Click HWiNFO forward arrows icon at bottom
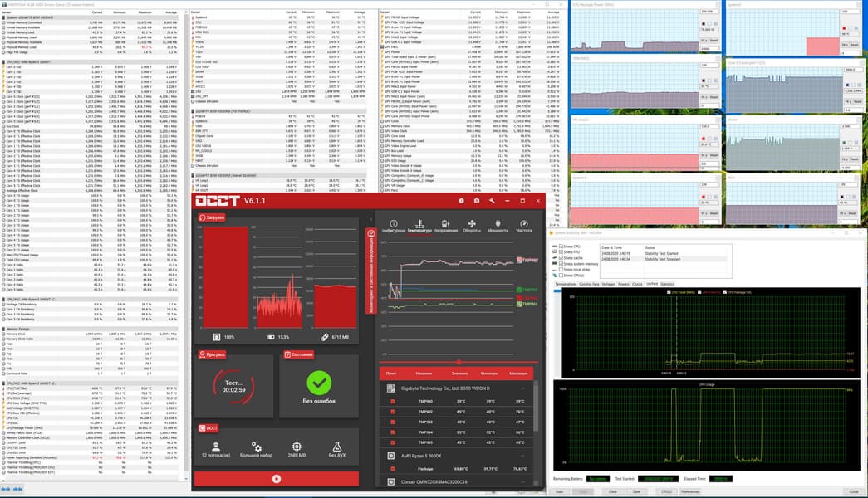868x498 pixels. click(17, 489)
